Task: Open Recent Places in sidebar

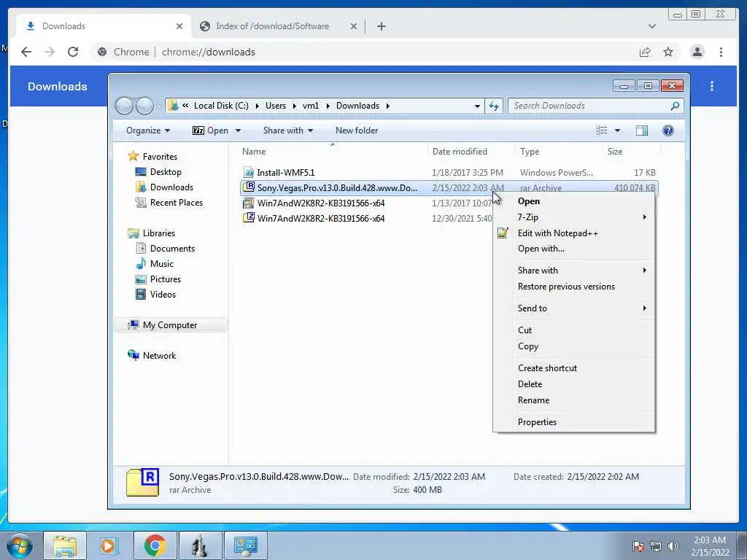Action: (x=177, y=203)
